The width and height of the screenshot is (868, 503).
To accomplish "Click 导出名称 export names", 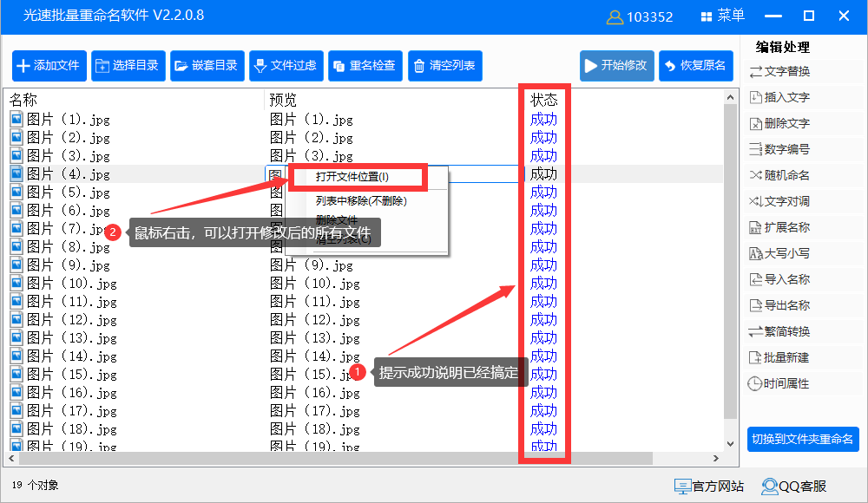I will pos(779,305).
